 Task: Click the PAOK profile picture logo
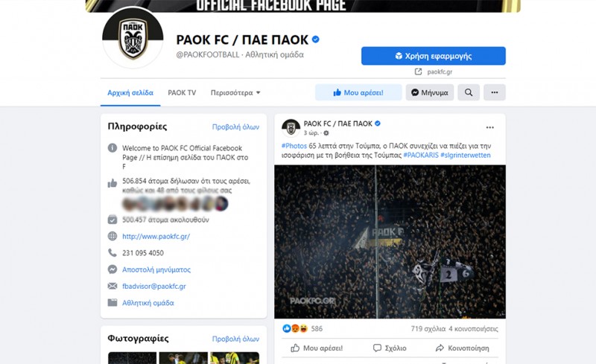(x=133, y=38)
